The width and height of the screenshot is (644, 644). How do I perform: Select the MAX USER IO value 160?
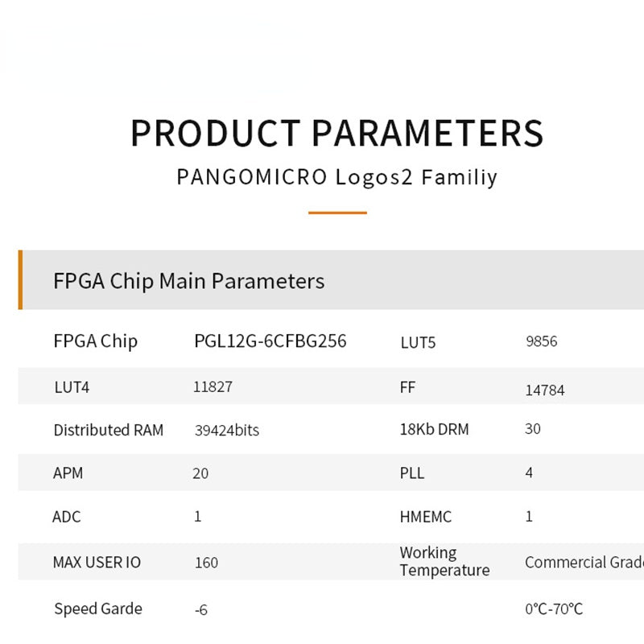pyautogui.click(x=206, y=563)
